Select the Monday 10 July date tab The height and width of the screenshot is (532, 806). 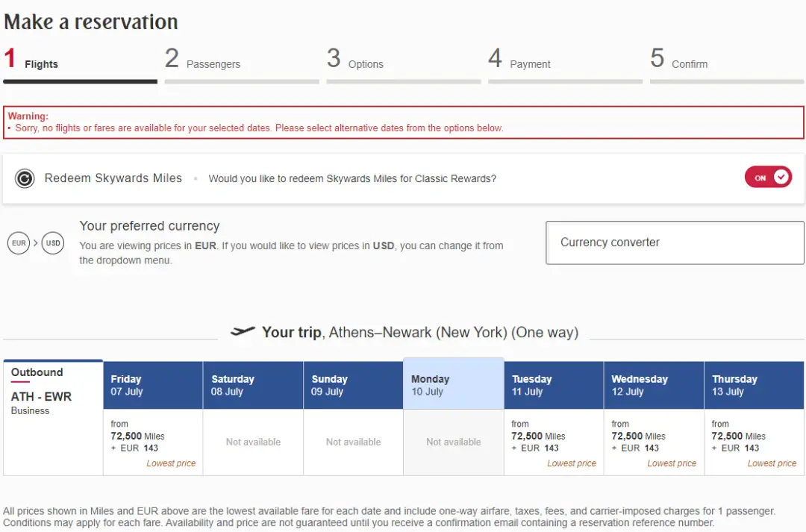pos(453,384)
